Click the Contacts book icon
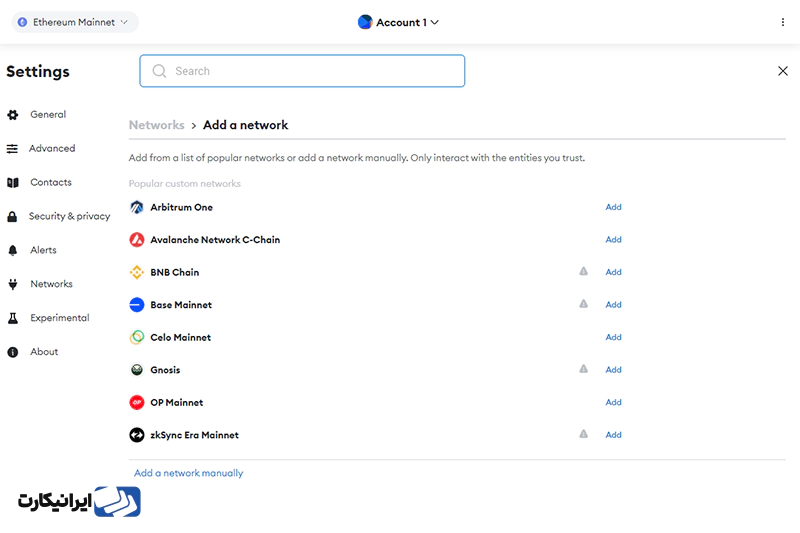The width and height of the screenshot is (800, 533). click(13, 183)
